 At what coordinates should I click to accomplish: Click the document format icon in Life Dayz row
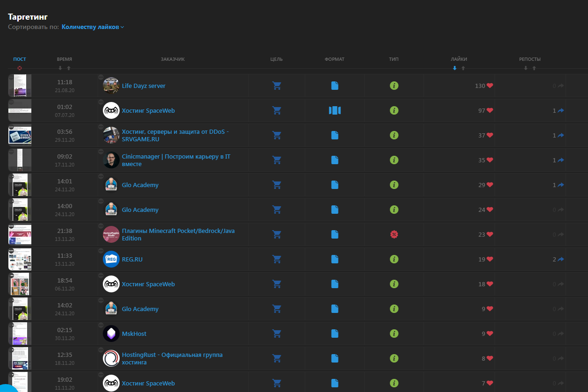click(x=335, y=86)
